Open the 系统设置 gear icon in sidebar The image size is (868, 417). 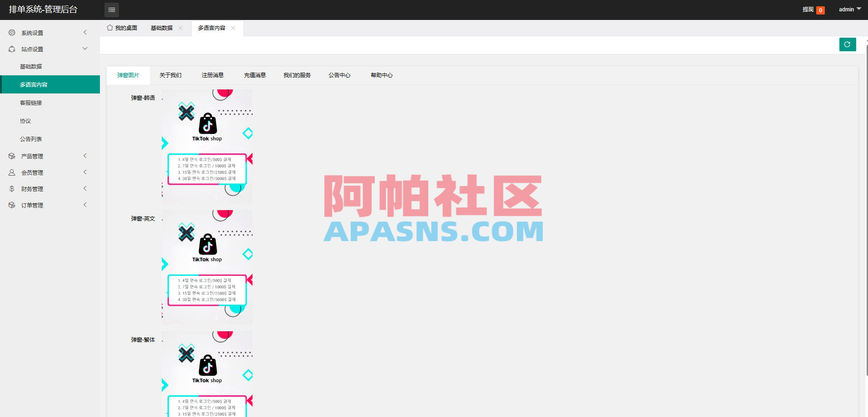(x=11, y=32)
